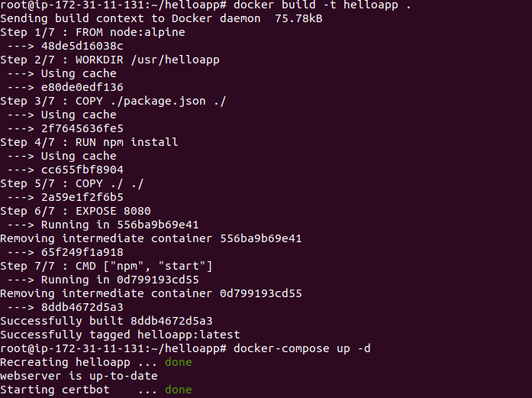The width and height of the screenshot is (532, 398).
Task: Click hash 65f249f1a918 after EXPOSE step
Action: [x=82, y=252]
